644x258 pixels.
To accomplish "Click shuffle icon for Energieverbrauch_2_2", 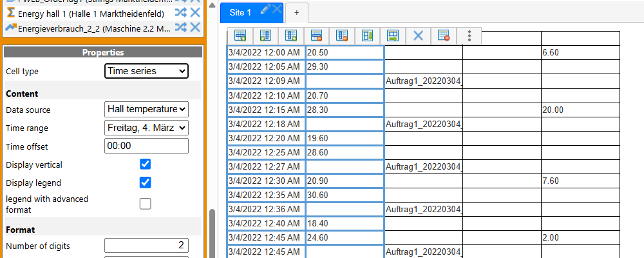I will [181, 27].
